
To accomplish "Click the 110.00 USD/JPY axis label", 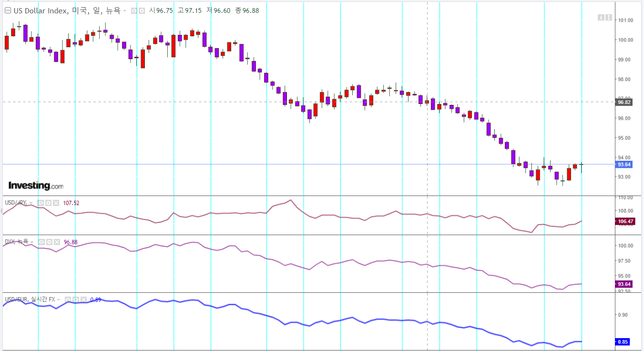I will [x=625, y=197].
